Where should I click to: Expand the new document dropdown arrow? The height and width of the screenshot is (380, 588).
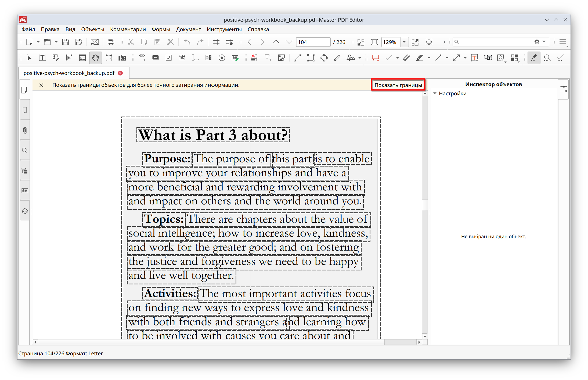tap(38, 42)
